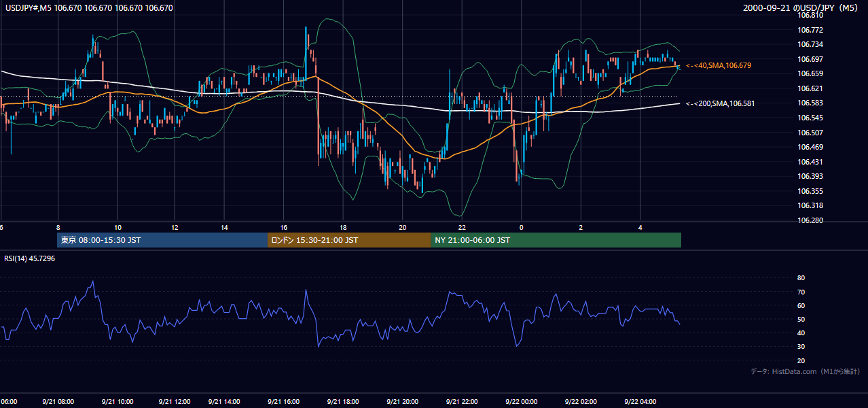Click price axis label 106.583
This screenshot has width=868, height=408.
coord(810,103)
